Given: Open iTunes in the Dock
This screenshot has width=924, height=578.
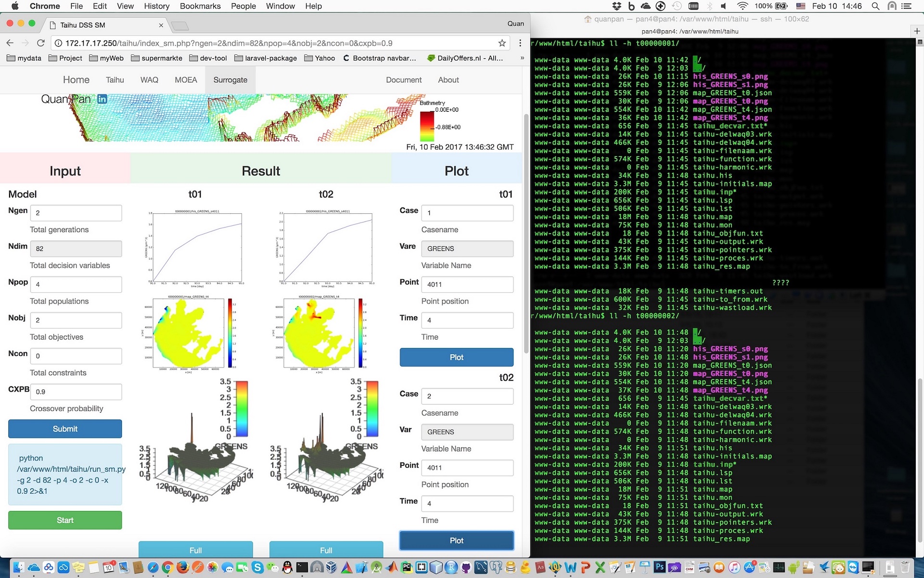Looking at the screenshot, I should [x=734, y=567].
